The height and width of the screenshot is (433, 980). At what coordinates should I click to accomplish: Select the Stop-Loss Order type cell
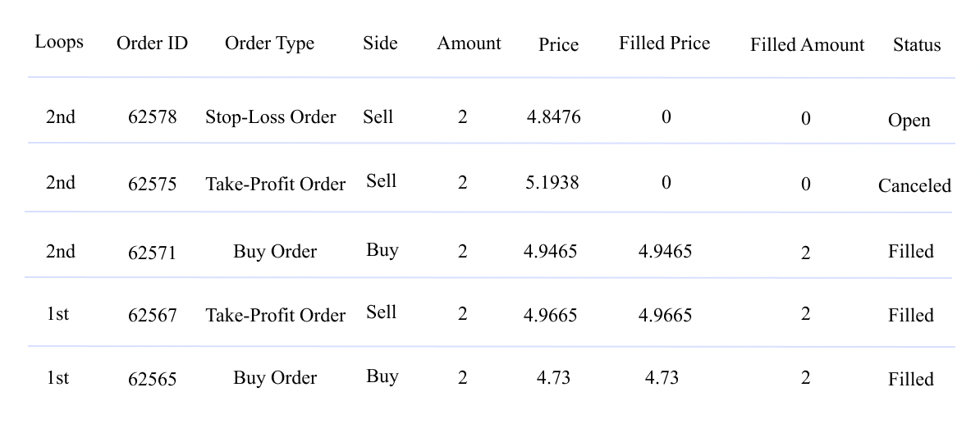click(270, 117)
